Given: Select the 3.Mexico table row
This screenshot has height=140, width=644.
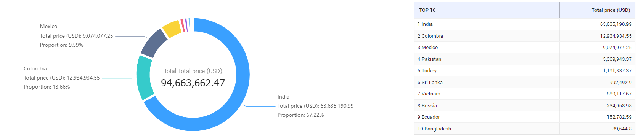Looking at the screenshot, I should (x=524, y=47).
